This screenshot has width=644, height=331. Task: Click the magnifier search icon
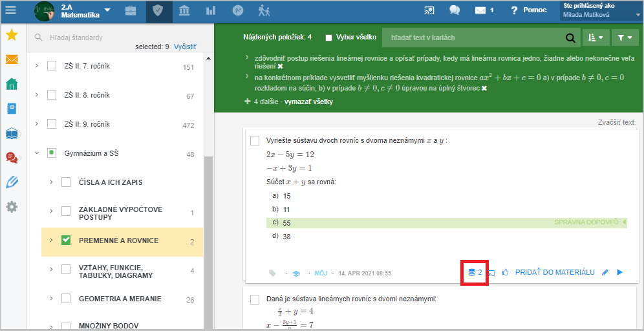(x=570, y=37)
